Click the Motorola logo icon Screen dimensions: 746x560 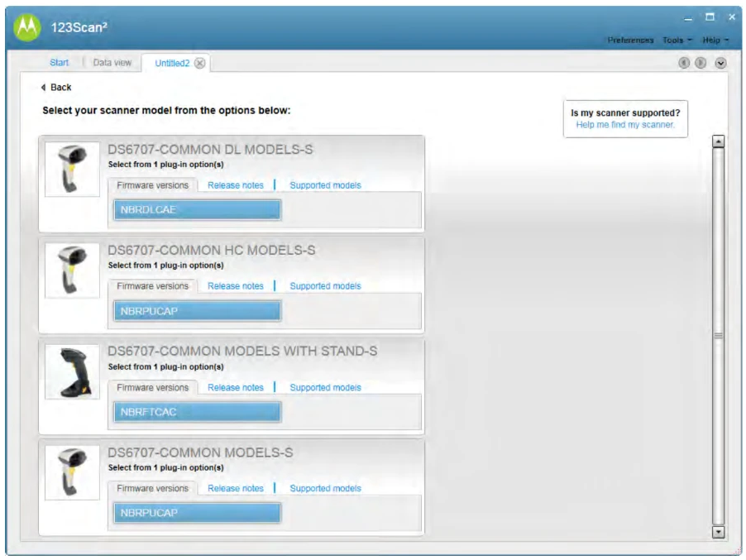tap(27, 27)
